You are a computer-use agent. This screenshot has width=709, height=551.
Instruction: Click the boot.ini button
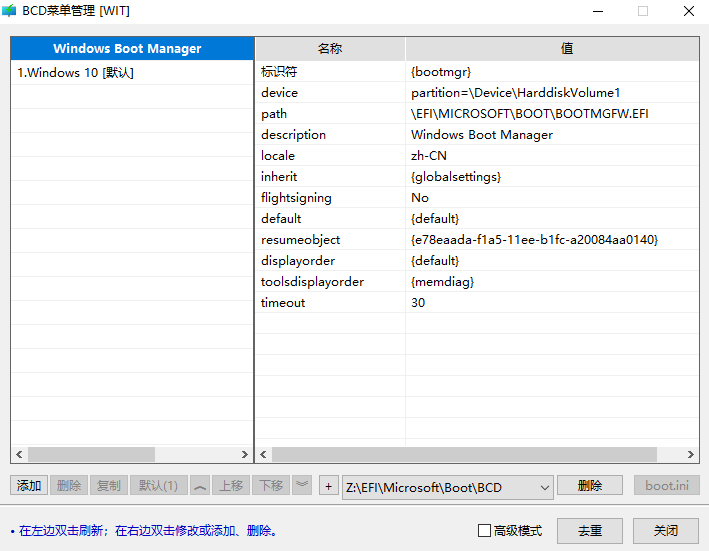667,485
